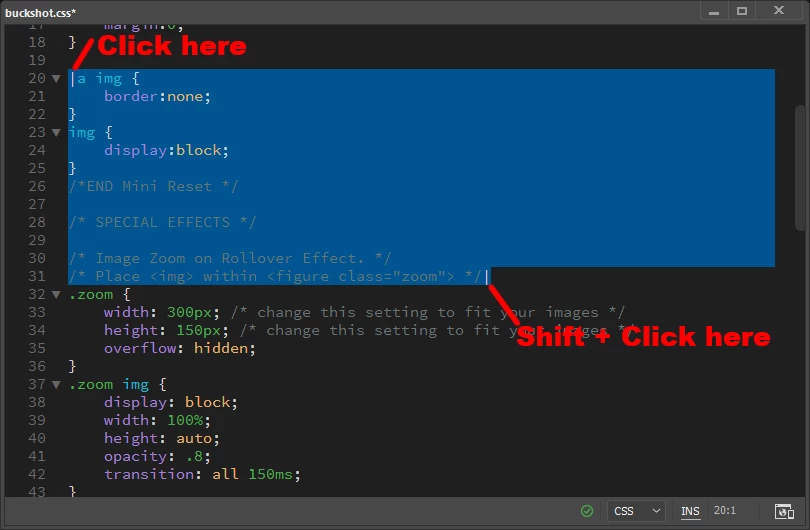This screenshot has width=810, height=530.
Task: Click line number 26 in the gutter
Action: tap(37, 186)
